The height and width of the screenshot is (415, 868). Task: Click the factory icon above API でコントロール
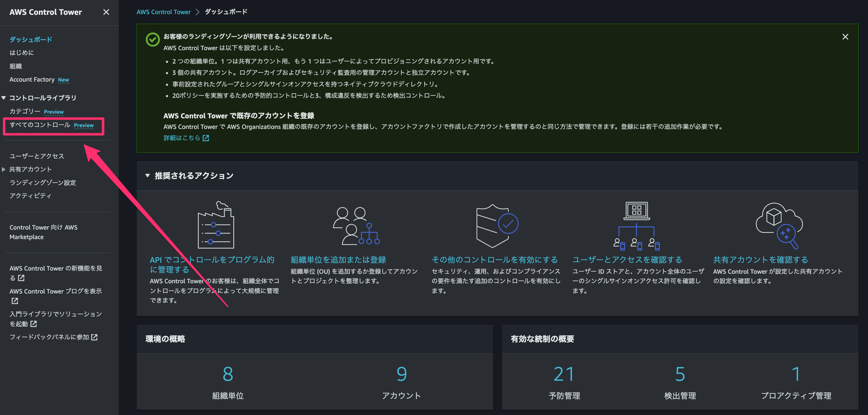[x=216, y=225]
